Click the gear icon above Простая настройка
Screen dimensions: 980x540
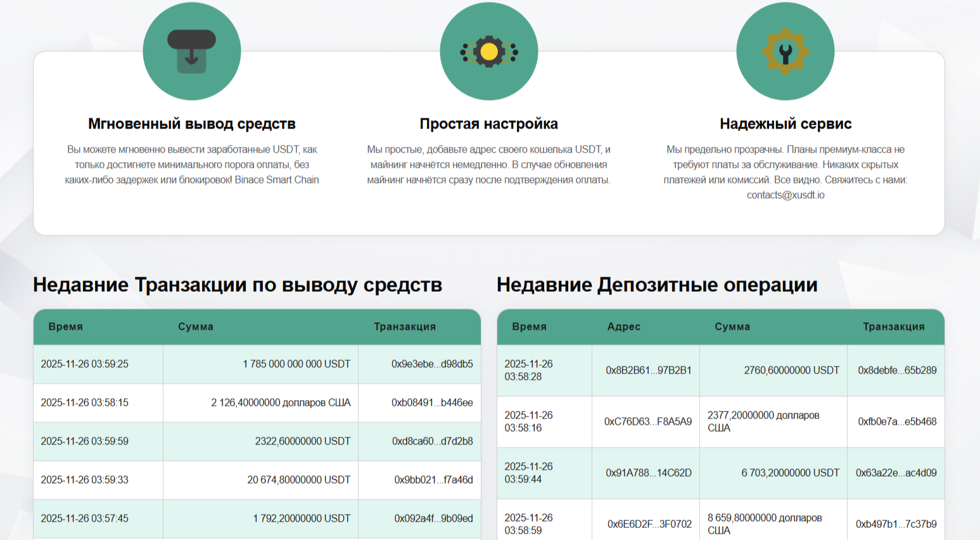489,51
